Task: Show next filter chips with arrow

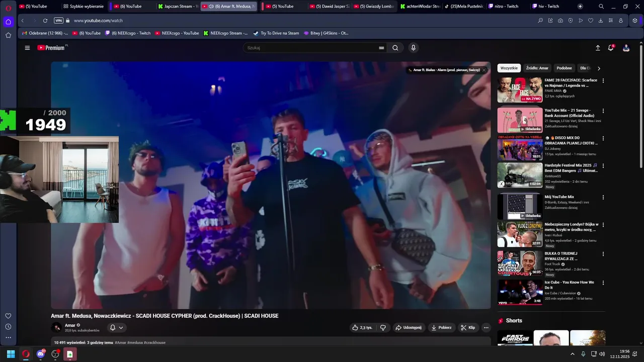Action: coord(599,68)
